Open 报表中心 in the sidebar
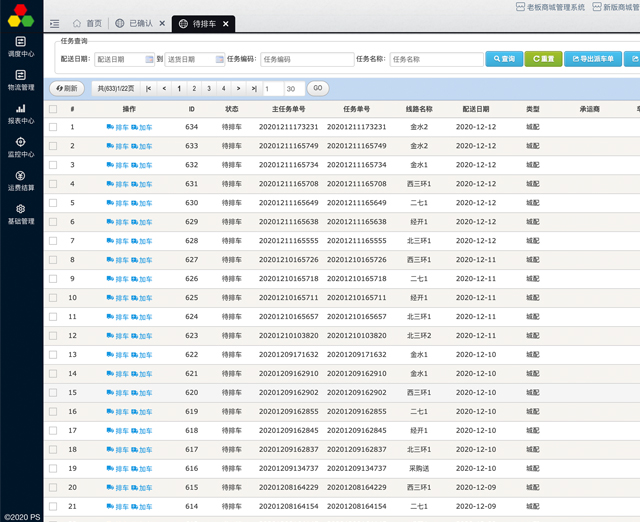 (x=21, y=113)
